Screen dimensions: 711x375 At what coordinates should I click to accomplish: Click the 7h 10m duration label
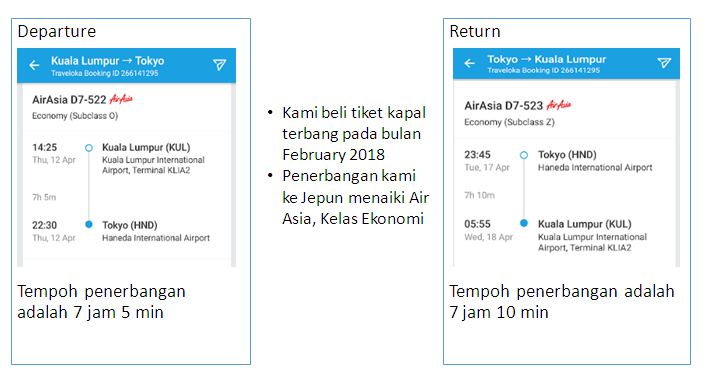pos(479,195)
